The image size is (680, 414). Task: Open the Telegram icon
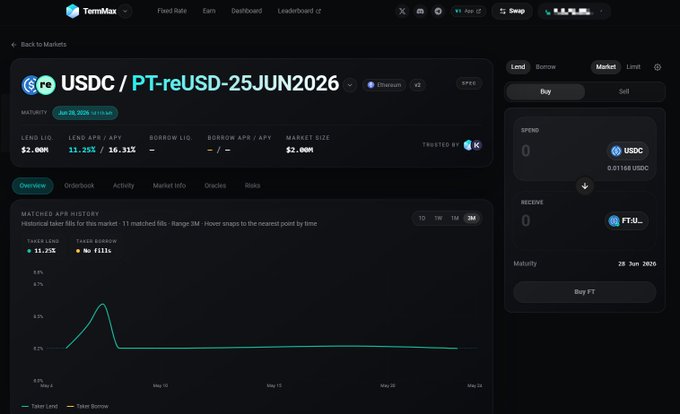click(x=438, y=11)
